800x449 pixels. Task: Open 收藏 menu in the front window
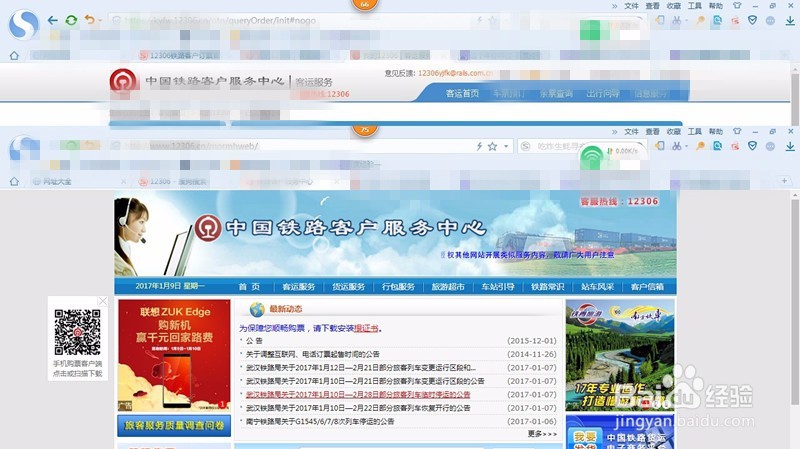[x=673, y=132]
